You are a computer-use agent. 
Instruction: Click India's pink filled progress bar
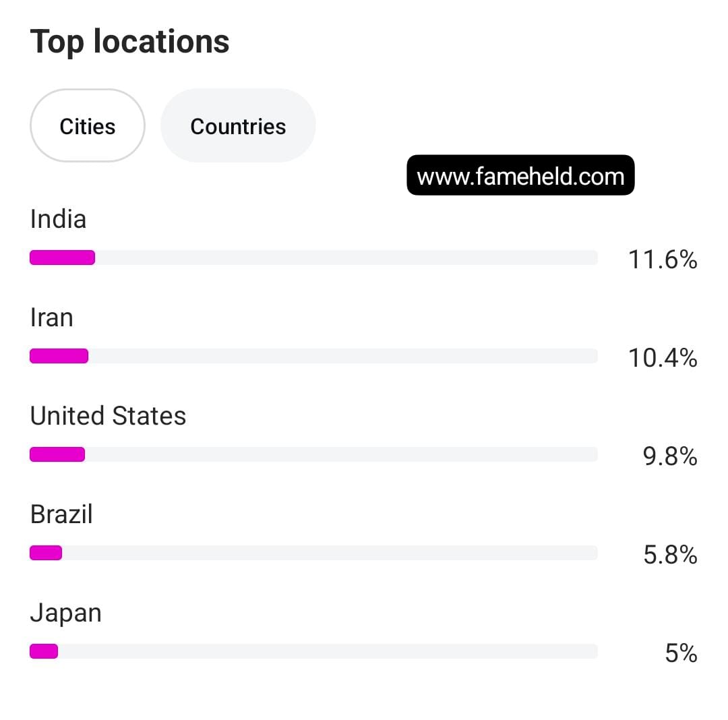[62, 258]
